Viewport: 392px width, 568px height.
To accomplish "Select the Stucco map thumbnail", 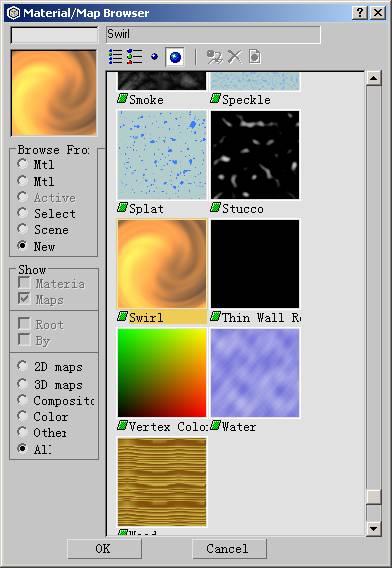I will pyautogui.click(x=255, y=155).
